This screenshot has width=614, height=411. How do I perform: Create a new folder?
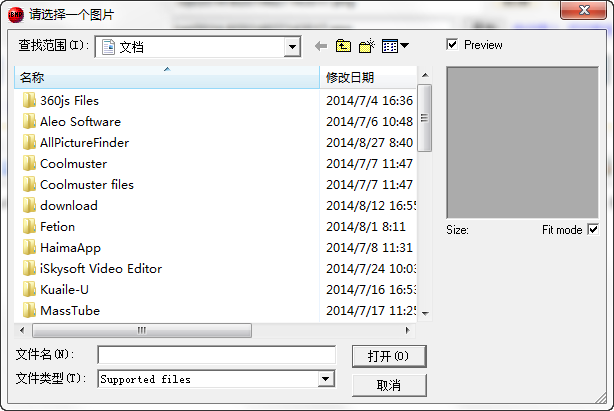point(367,46)
